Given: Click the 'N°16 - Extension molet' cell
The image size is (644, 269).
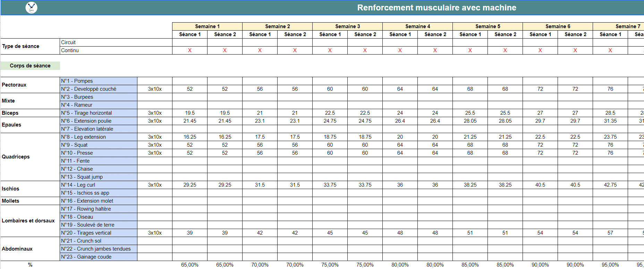Looking at the screenshot, I should point(99,201).
